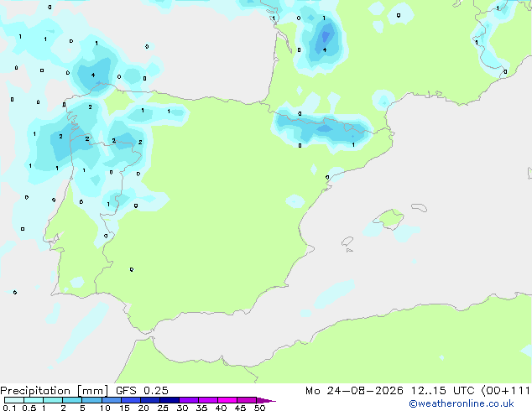Image resolution: width=532 pixels, height=411 pixels.
Task: Click the '12..15 UTC' time text
Action: pos(442,391)
